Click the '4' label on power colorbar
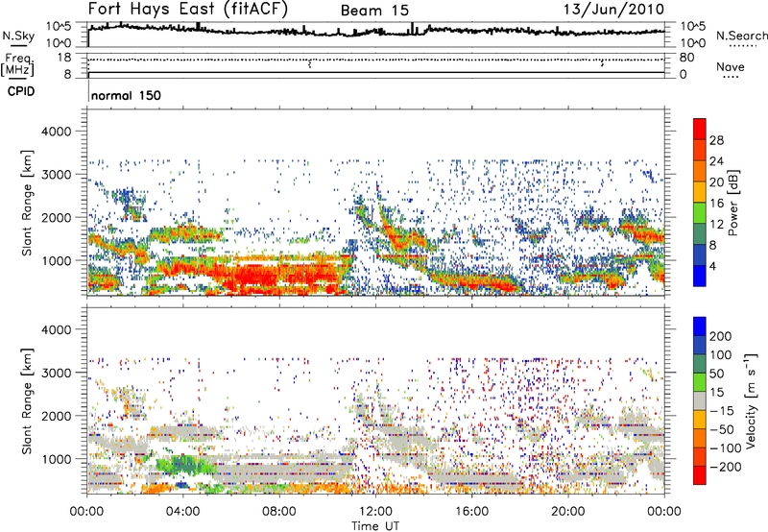 (x=712, y=266)
